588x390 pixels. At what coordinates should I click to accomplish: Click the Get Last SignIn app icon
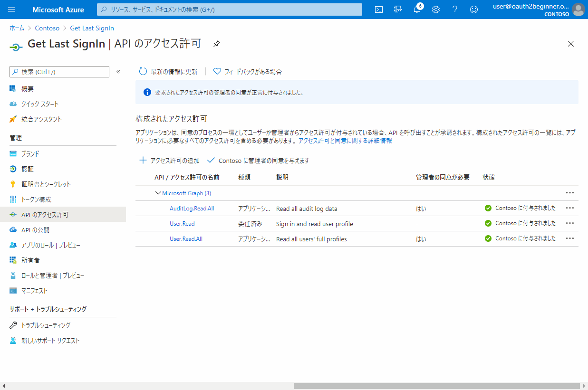16,47
